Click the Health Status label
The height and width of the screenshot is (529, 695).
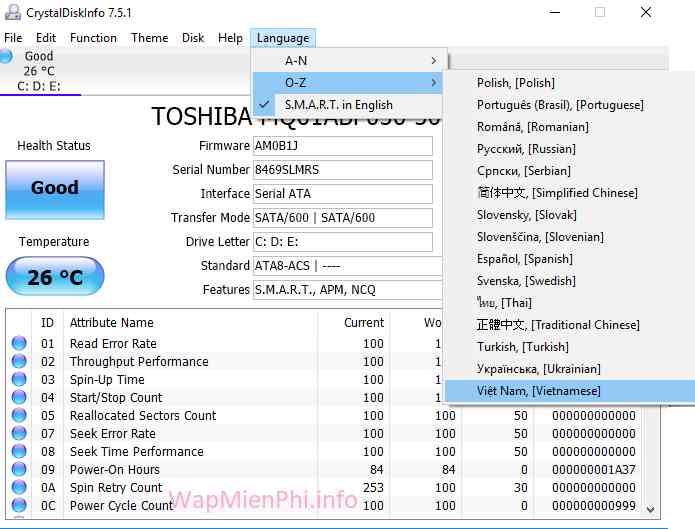pos(54,145)
